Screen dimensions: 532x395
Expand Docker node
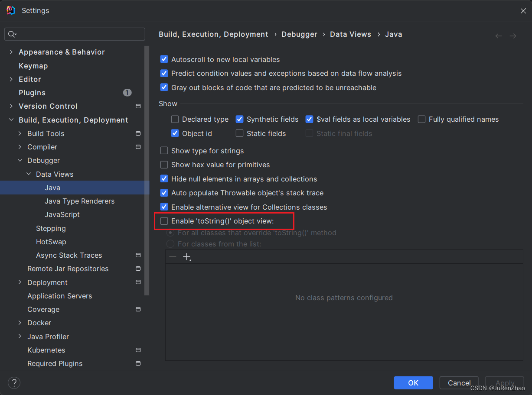point(20,323)
